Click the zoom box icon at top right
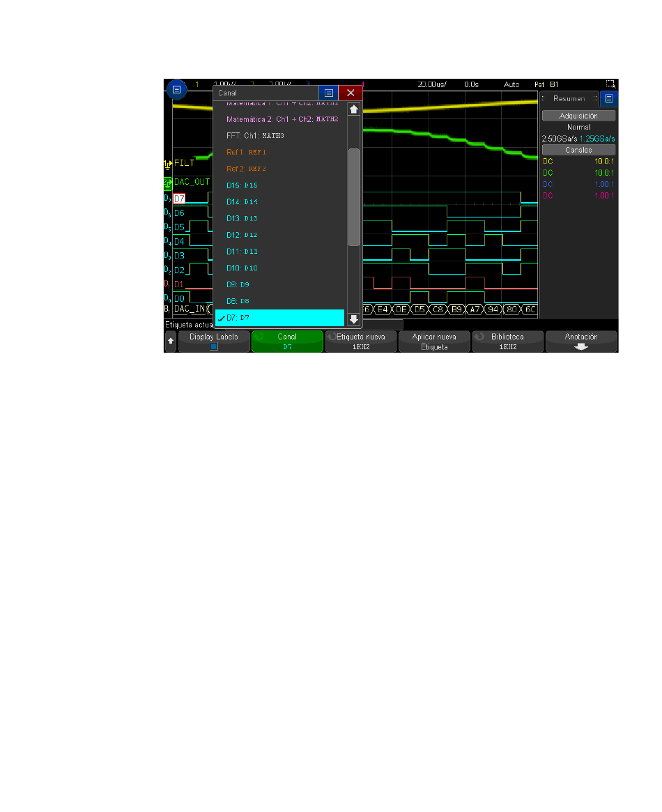 point(610,84)
